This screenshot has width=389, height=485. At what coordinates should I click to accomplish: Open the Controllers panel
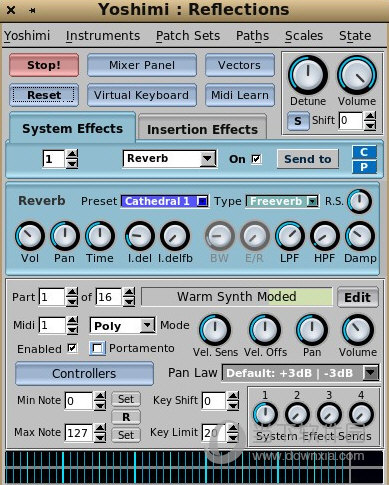pyautogui.click(x=84, y=373)
